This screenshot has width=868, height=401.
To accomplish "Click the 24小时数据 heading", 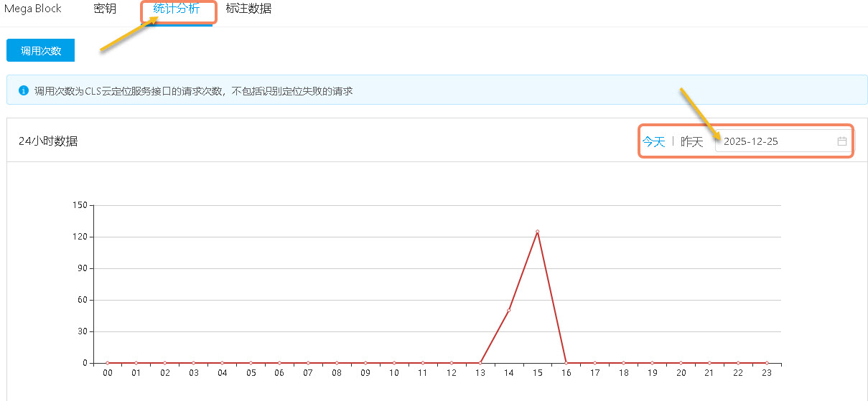I will point(48,141).
